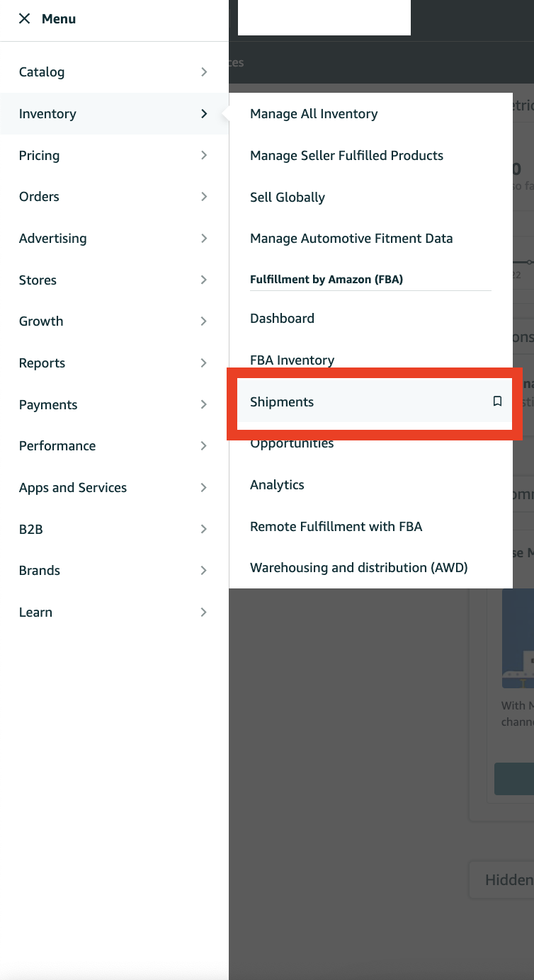Close the menu with the X icon

25,19
